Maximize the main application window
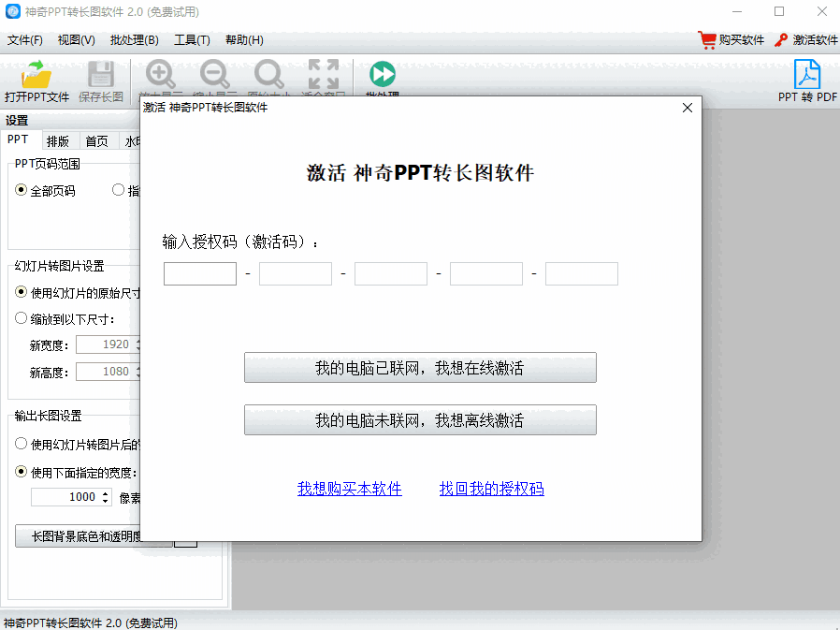The height and width of the screenshot is (630, 840). [x=779, y=11]
